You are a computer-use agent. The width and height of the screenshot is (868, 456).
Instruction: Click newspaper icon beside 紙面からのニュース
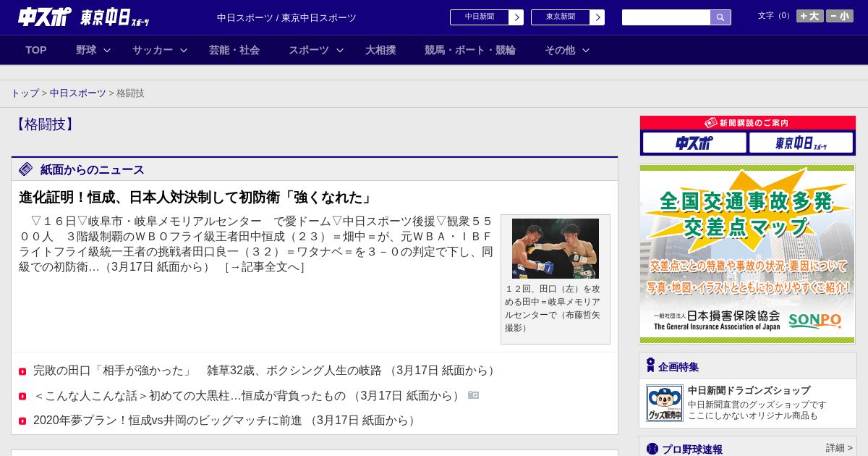26,169
